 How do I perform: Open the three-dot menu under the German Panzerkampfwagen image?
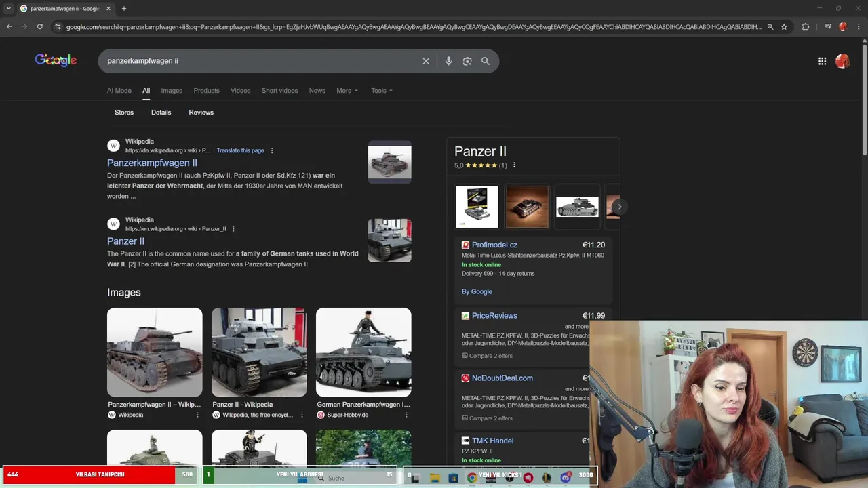407,415
